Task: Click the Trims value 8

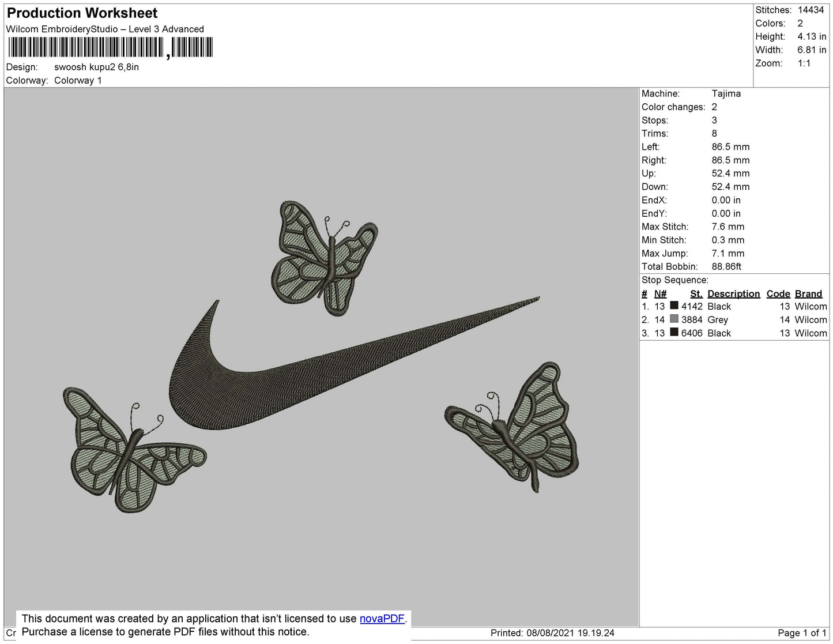Action: point(714,133)
